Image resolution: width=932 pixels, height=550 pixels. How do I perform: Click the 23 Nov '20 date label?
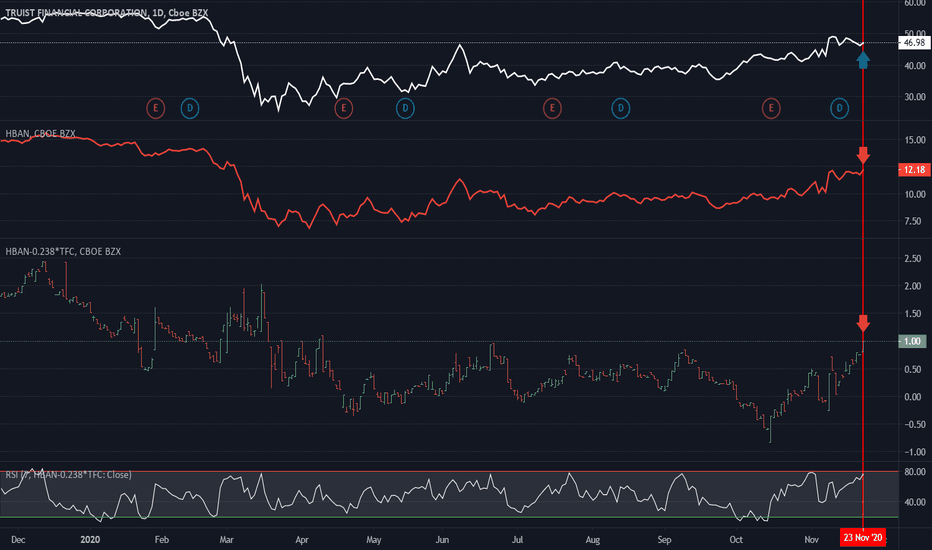pos(862,538)
